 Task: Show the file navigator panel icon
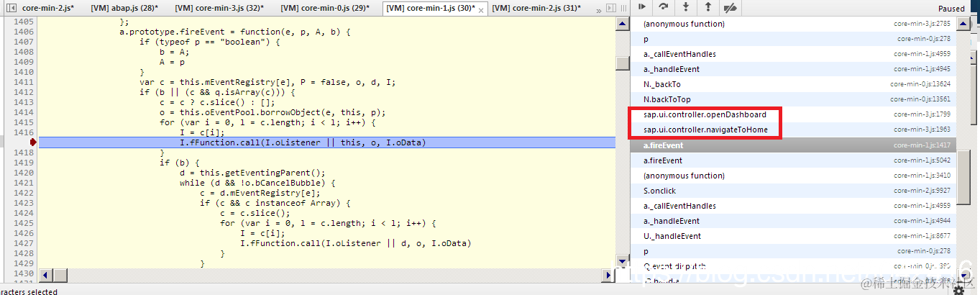(11, 8)
